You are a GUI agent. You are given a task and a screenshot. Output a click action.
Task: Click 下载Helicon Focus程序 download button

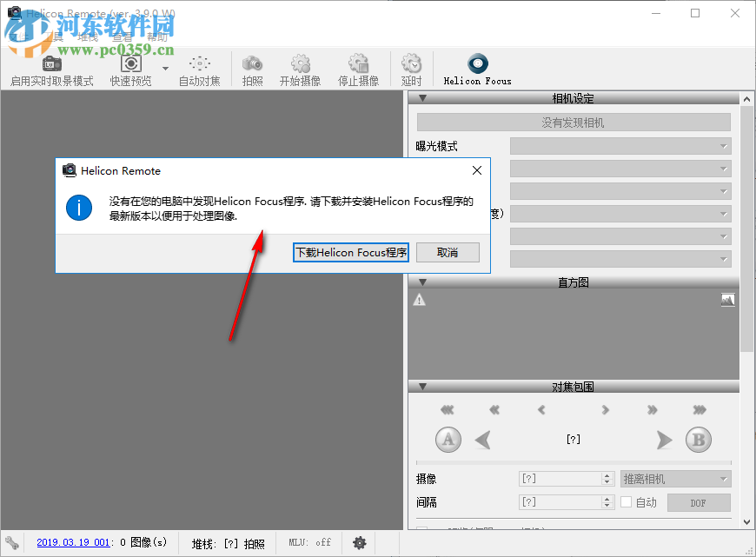click(x=350, y=252)
